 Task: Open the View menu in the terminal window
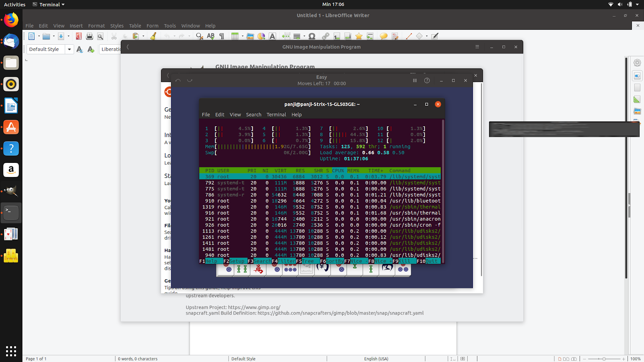235,115
